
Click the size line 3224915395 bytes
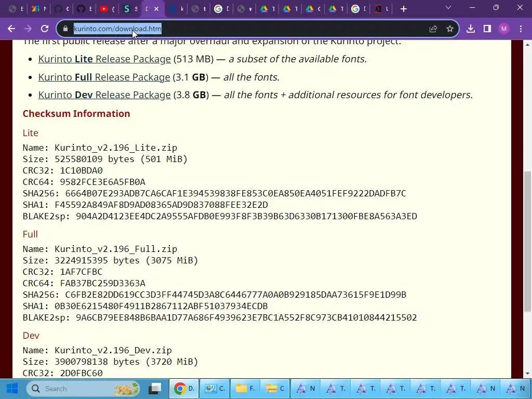[110, 261]
